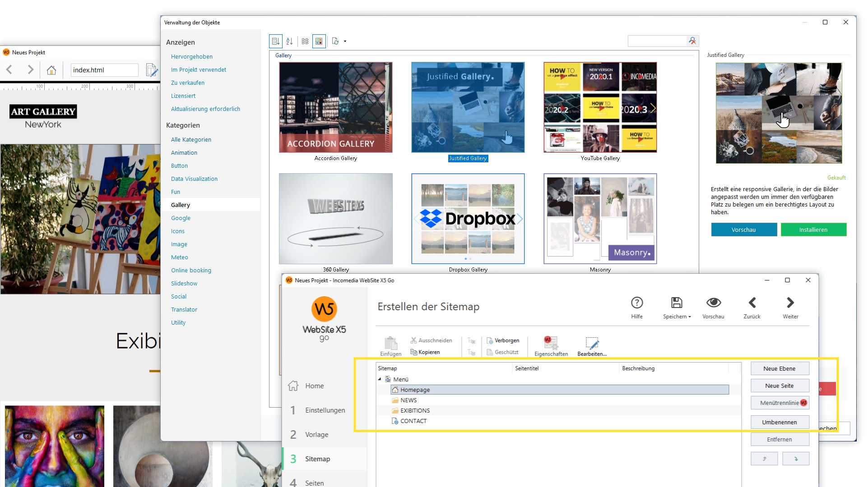This screenshot has height=487, width=868.
Task: Click index.html address field
Action: pos(104,70)
